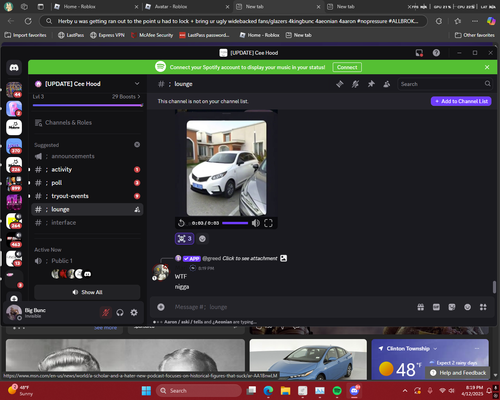Open the inbox icon in title bar
Image resolution: width=500 pixels, height=400 pixels.
[x=419, y=53]
